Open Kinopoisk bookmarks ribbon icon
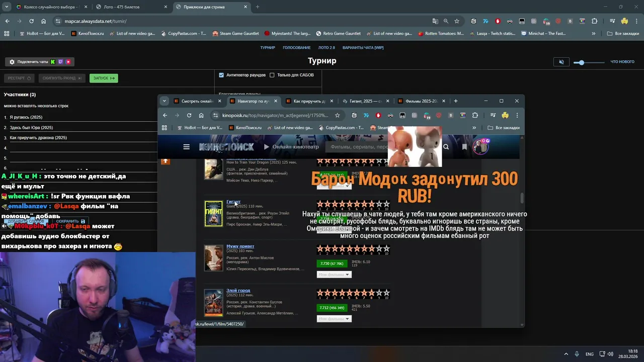This screenshot has height=362, width=644. click(x=464, y=147)
